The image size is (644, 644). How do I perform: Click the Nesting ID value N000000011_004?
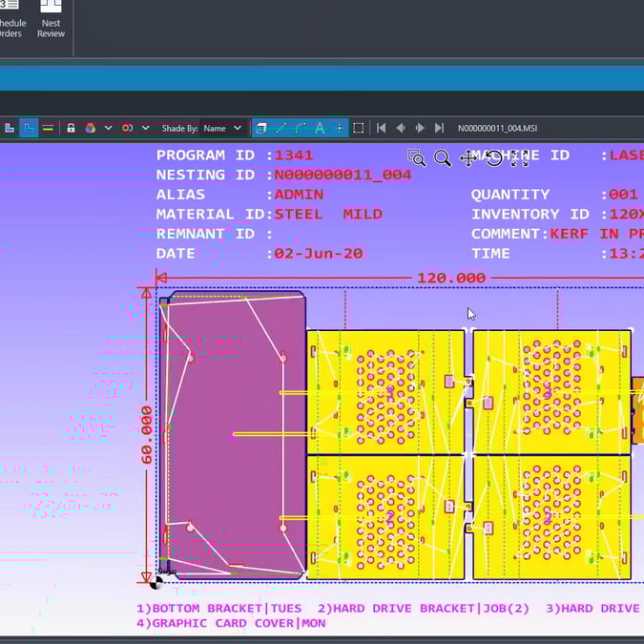[x=343, y=175]
